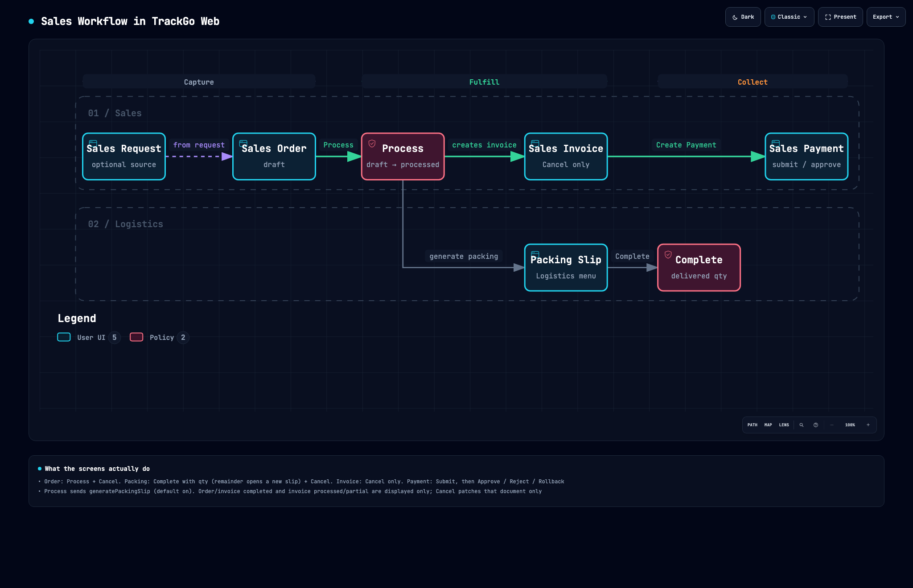Click the 'Create Payment' edge label
This screenshot has height=588, width=913.
pyautogui.click(x=686, y=145)
